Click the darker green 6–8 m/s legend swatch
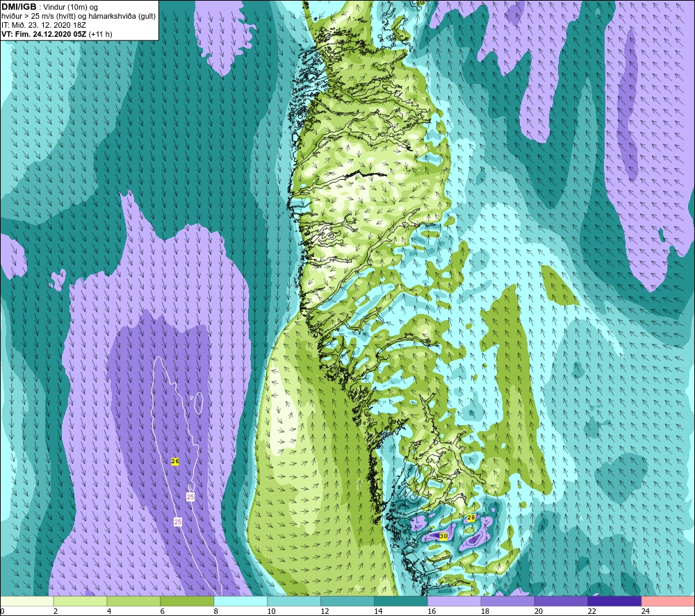 [187, 601]
